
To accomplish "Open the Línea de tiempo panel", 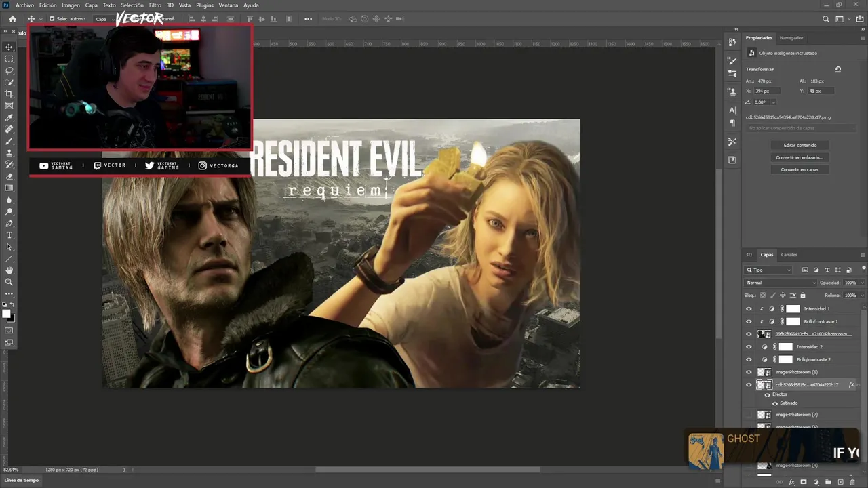I will [x=22, y=480].
